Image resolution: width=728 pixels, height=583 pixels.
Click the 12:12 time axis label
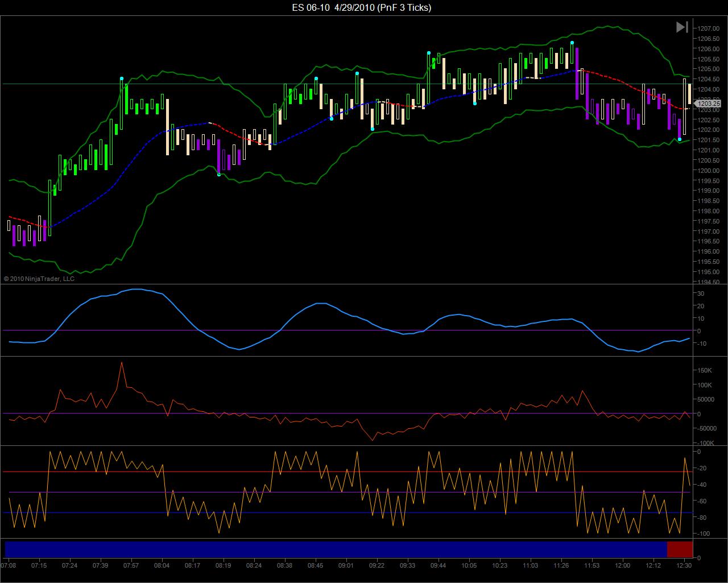point(653,565)
